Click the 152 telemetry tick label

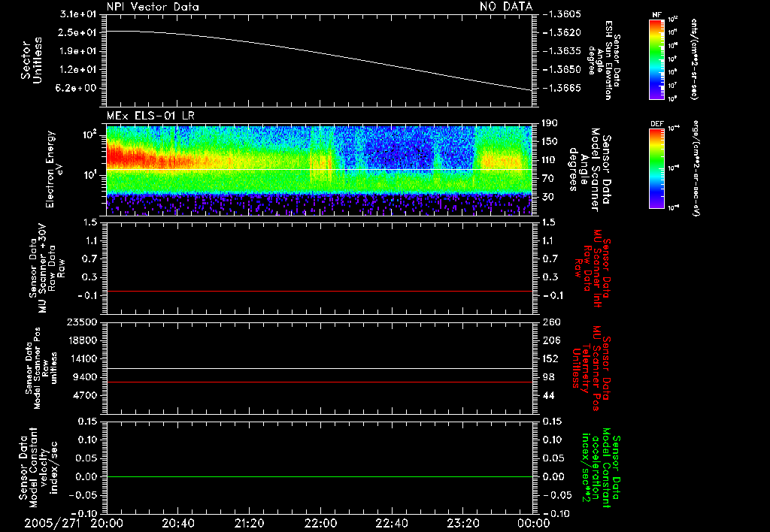[x=550, y=358]
